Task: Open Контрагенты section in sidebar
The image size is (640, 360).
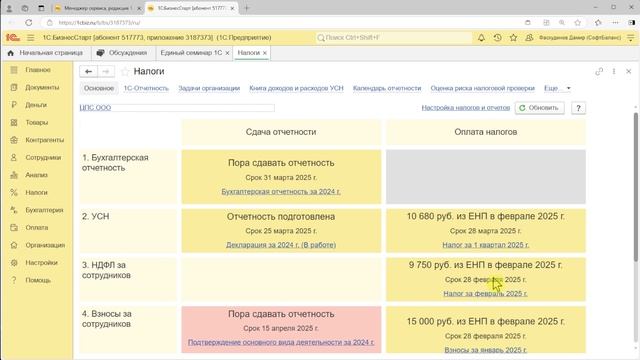Action: [44, 140]
